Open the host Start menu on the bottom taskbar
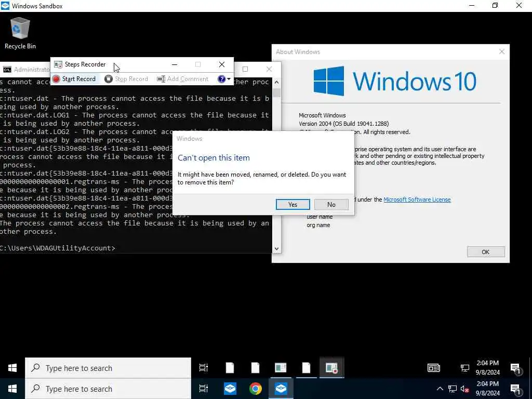532x399 pixels. point(12,389)
